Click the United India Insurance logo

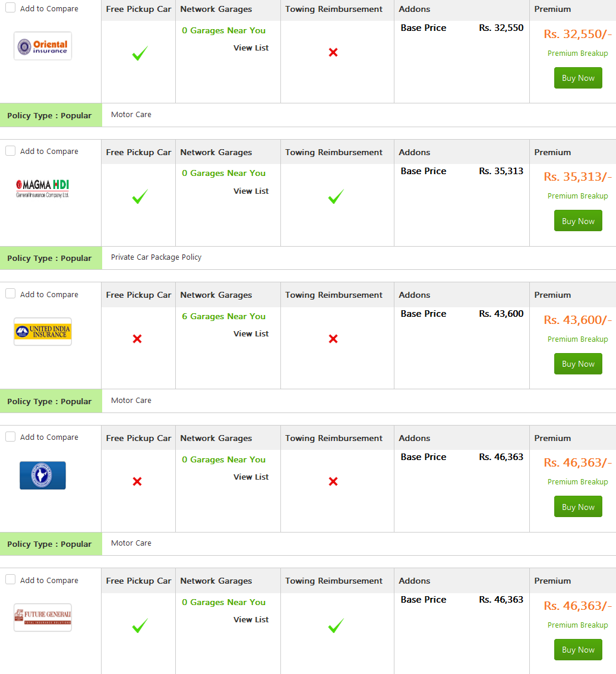43,332
